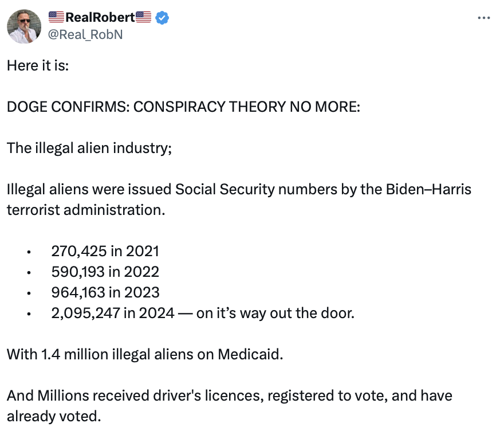Click the blue verified checkmark badge
Viewport: 504px width, 431px height.
click(x=162, y=18)
